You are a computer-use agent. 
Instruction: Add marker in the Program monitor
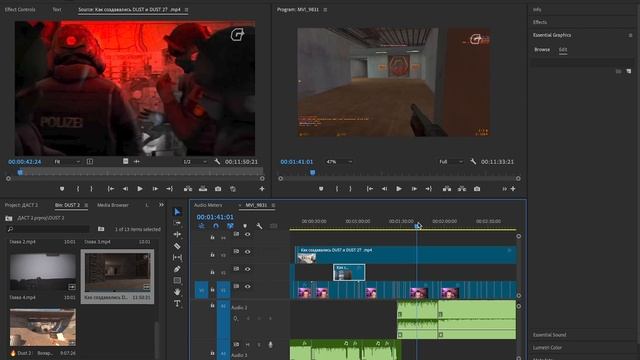pos(321,189)
